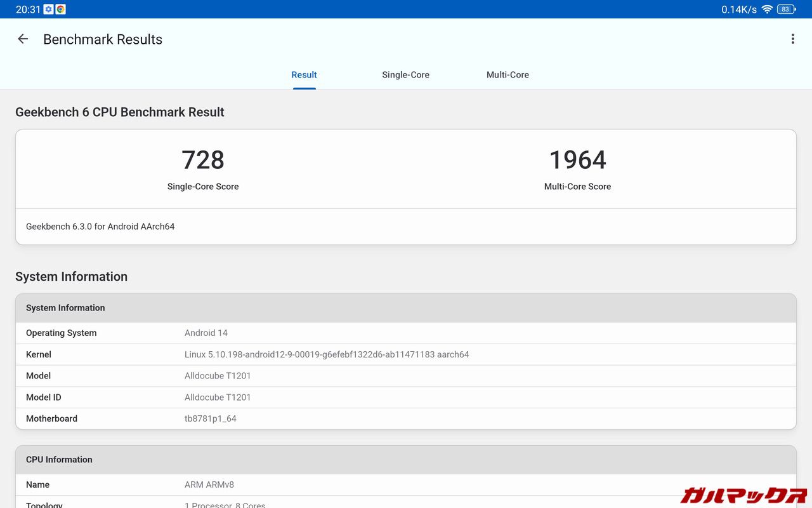Tap the back arrow button
This screenshot has height=508, width=812.
point(23,39)
